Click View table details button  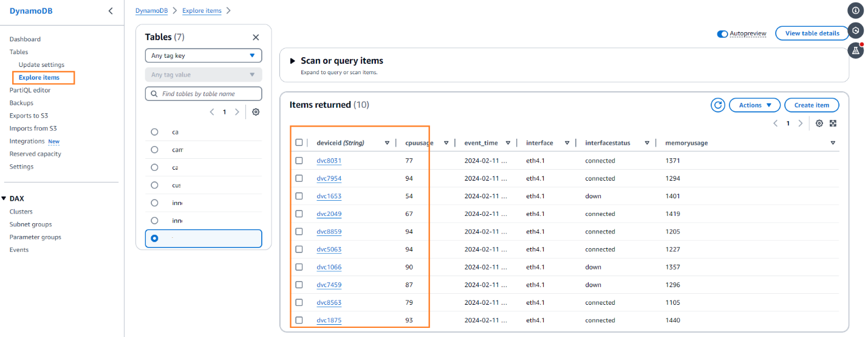[812, 33]
